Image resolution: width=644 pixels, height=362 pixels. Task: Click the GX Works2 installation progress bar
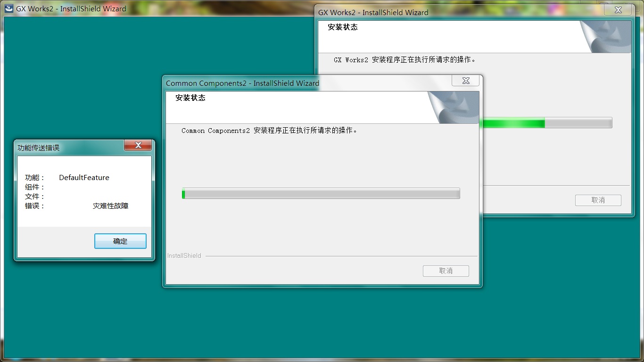coord(545,123)
